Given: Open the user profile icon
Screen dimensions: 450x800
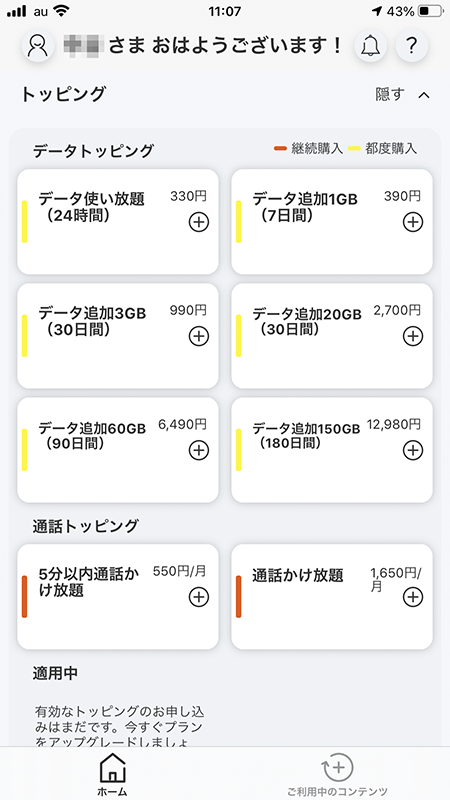Looking at the screenshot, I should (x=38, y=45).
